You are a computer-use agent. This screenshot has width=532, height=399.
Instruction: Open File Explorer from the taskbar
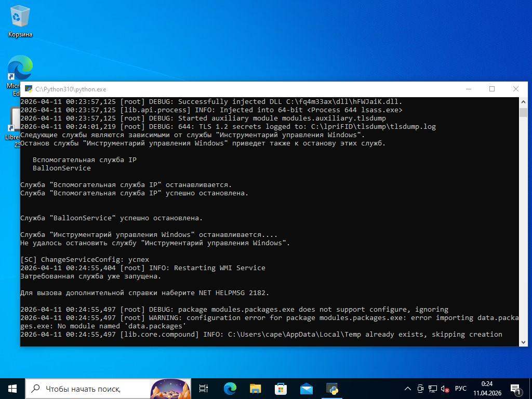[x=255, y=388]
